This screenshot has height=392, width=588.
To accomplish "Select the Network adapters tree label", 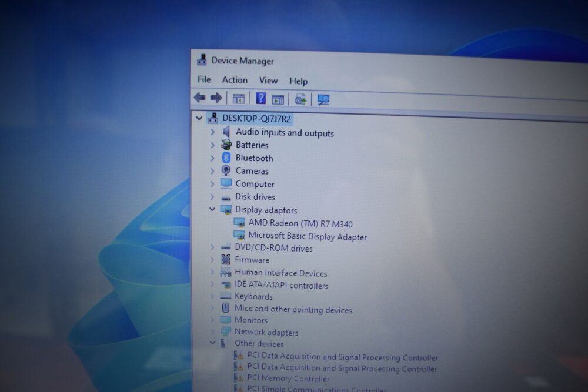I will coord(266,332).
